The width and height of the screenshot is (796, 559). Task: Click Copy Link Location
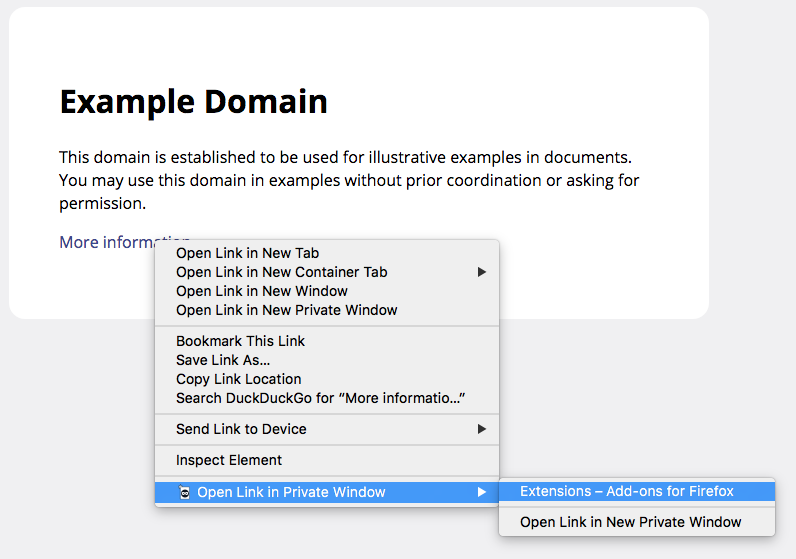(238, 379)
